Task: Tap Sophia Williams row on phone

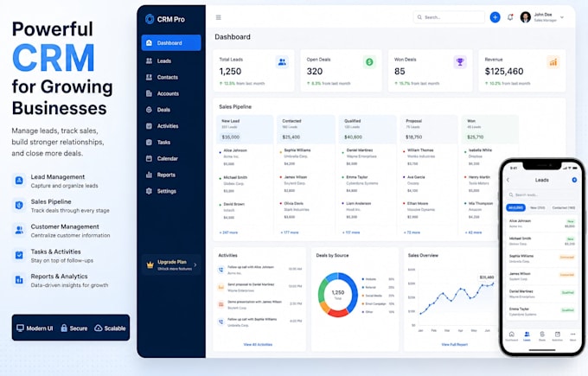Action: tap(541, 258)
